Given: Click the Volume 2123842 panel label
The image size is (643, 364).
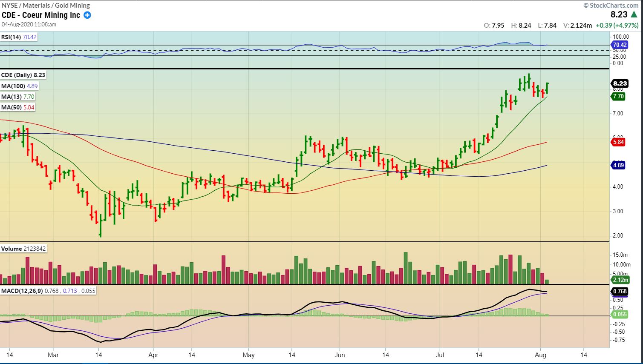Looking at the screenshot, I should point(23,249).
